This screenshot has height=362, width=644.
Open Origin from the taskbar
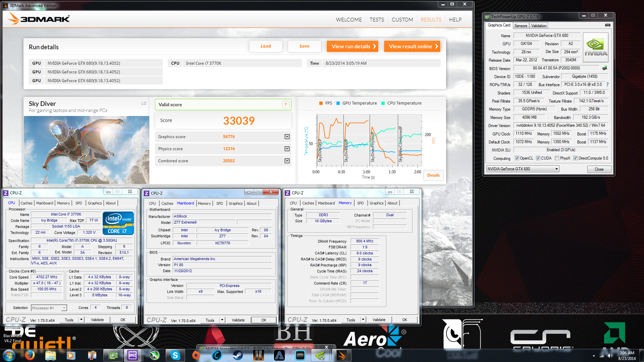tap(196, 355)
